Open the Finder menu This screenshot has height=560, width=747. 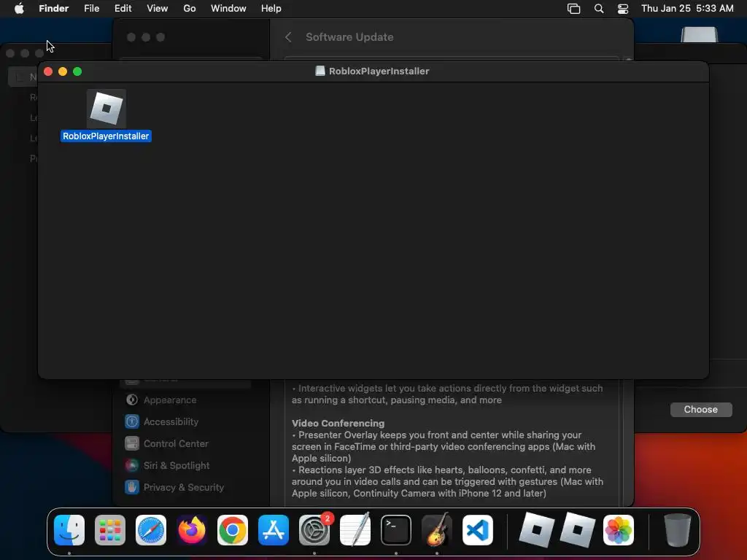pyautogui.click(x=54, y=9)
